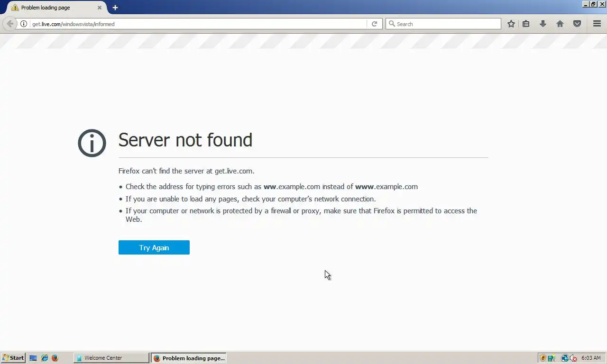This screenshot has width=607, height=364.
Task: Go to Firefox Home page icon
Action: coord(560,24)
